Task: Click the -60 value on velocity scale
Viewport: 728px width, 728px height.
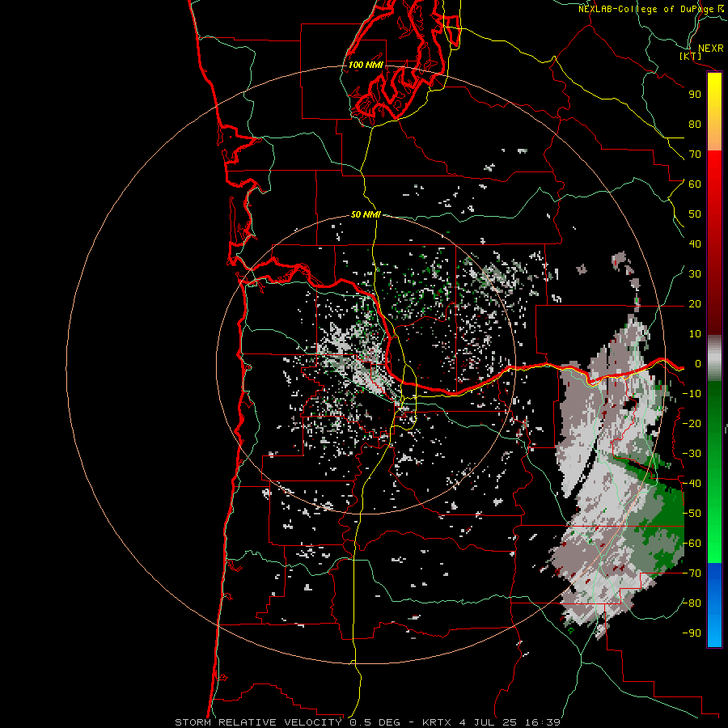Action: [x=692, y=544]
